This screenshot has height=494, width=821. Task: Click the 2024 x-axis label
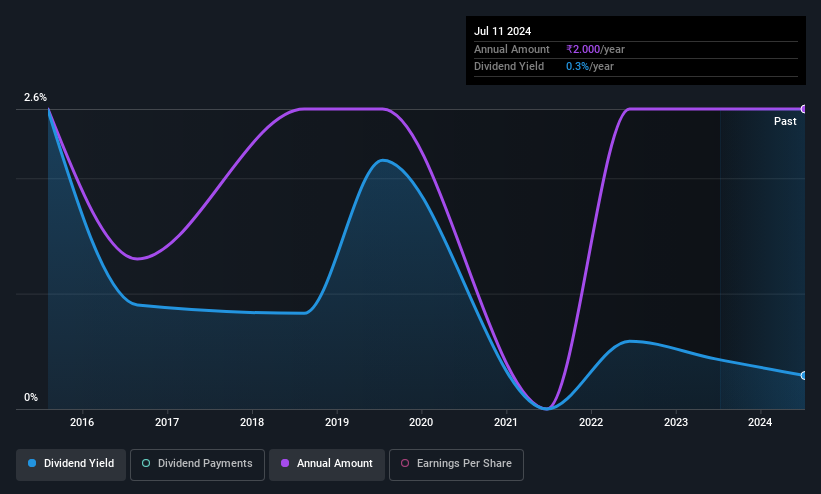coord(760,422)
